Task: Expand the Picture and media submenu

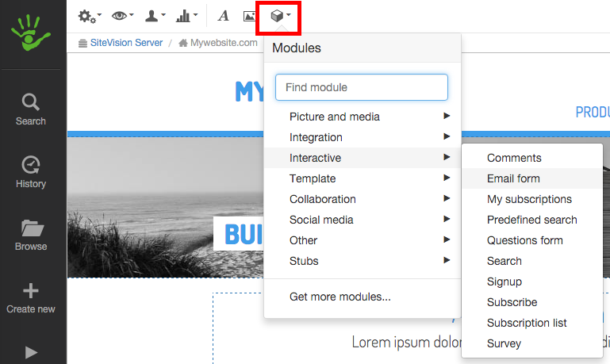Action: 363,117
